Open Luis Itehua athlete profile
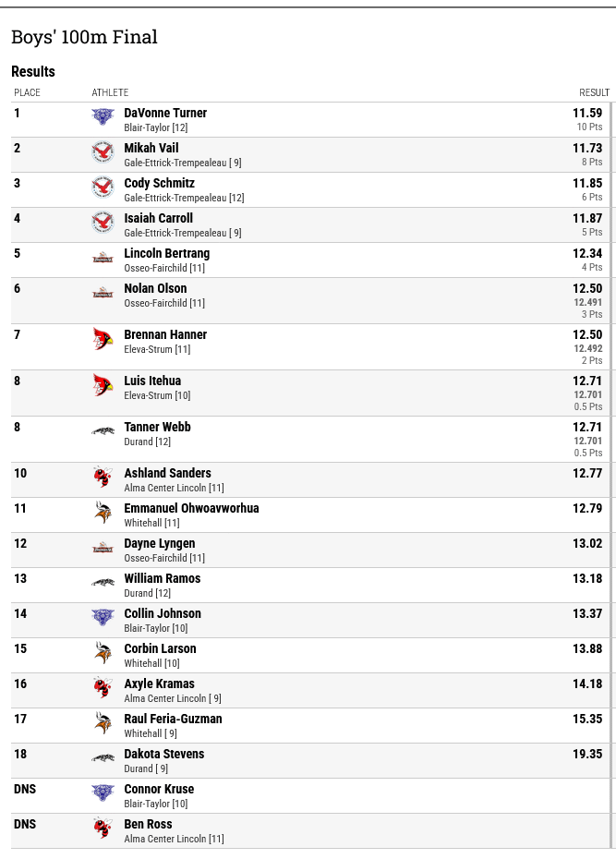The height and width of the screenshot is (859, 616). point(152,381)
